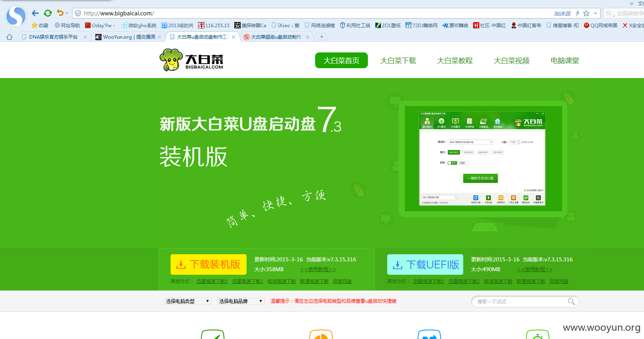Click 联通高速下载 for UEFI版

531,281
